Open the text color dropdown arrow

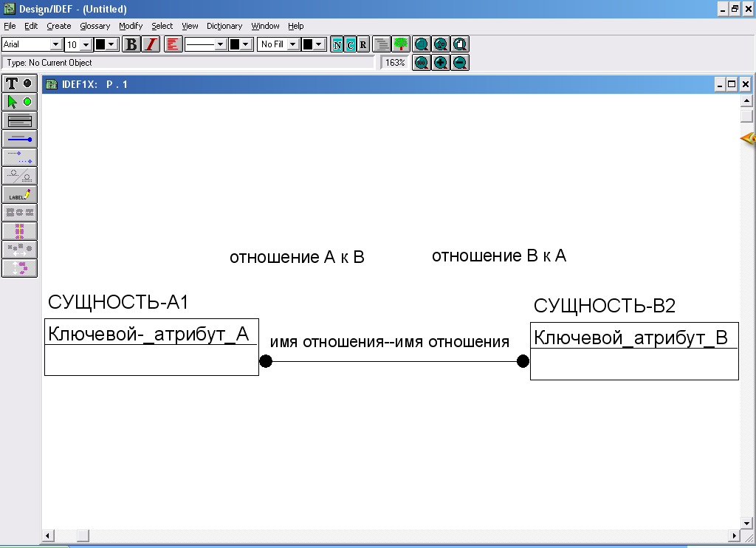point(112,44)
